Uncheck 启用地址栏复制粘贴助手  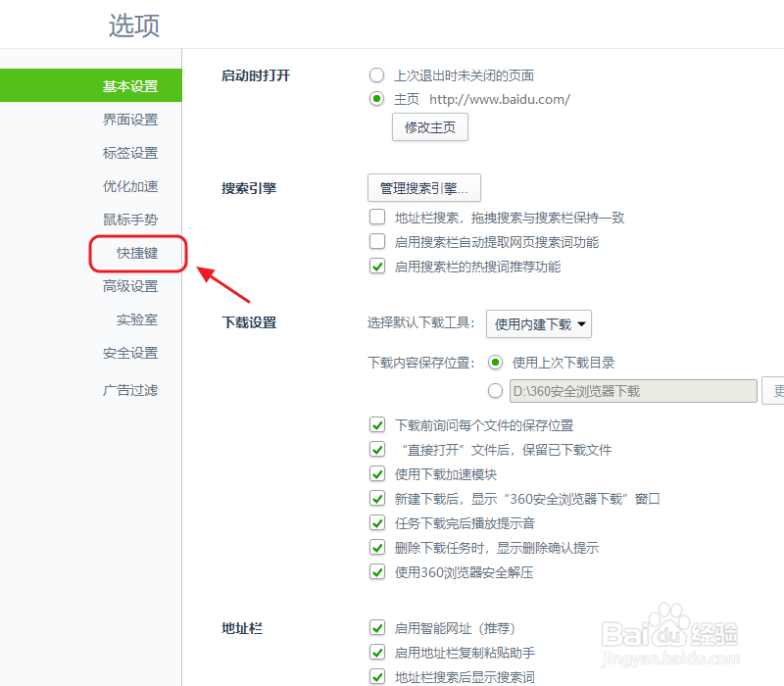[x=377, y=653]
